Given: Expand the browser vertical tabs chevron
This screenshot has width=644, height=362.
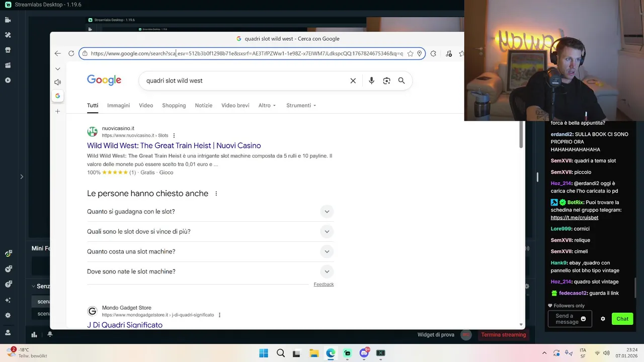Looking at the screenshot, I should point(57,69).
